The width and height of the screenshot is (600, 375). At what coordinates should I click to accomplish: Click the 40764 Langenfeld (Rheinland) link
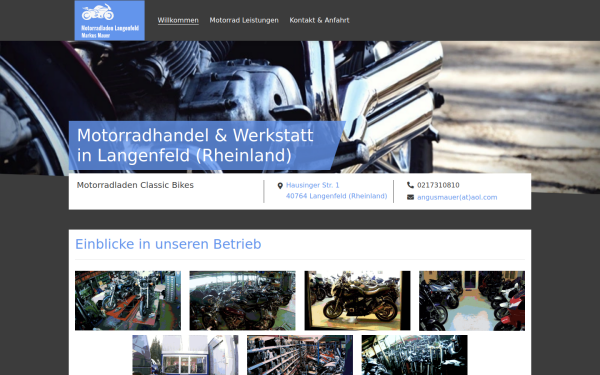point(336,196)
